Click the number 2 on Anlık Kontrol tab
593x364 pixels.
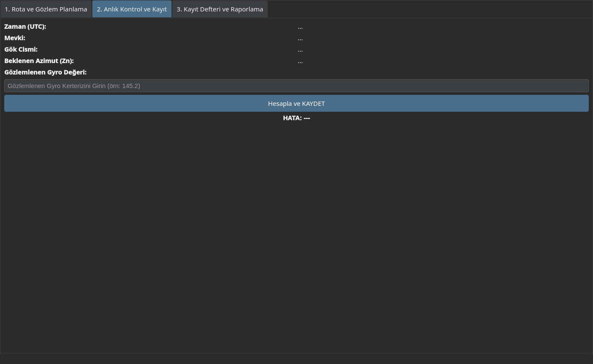tap(99, 9)
